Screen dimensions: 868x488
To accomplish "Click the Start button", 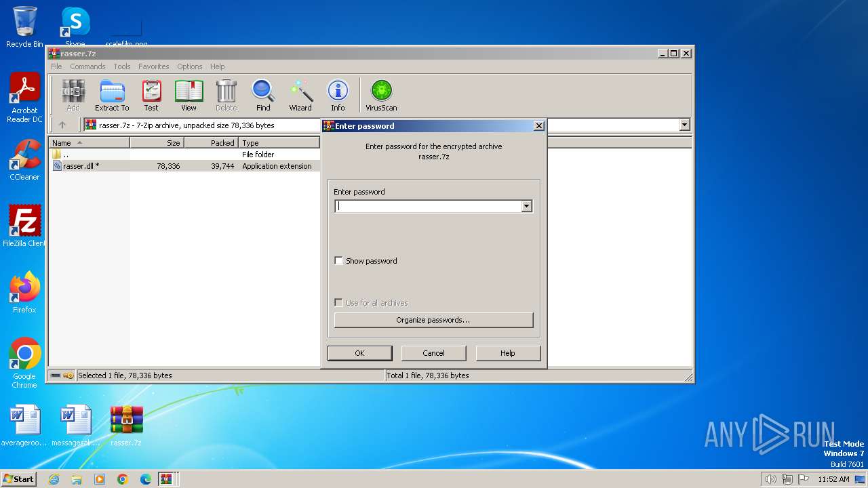I will [19, 479].
